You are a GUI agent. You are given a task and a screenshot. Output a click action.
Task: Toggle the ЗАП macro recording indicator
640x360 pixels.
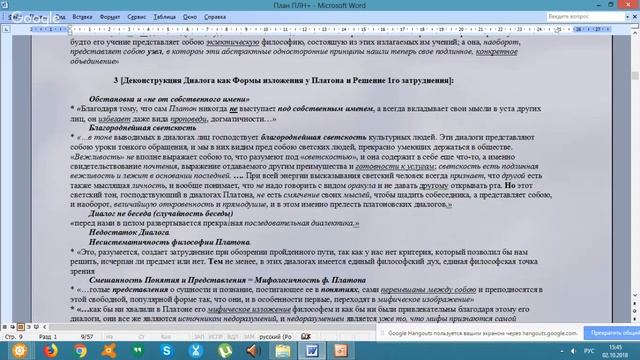pos(199,337)
